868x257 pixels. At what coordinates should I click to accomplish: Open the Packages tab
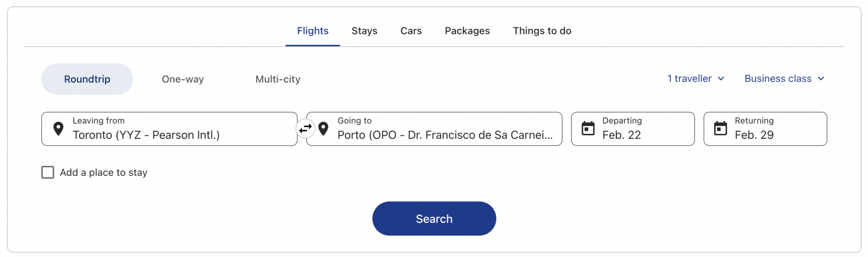tap(467, 30)
